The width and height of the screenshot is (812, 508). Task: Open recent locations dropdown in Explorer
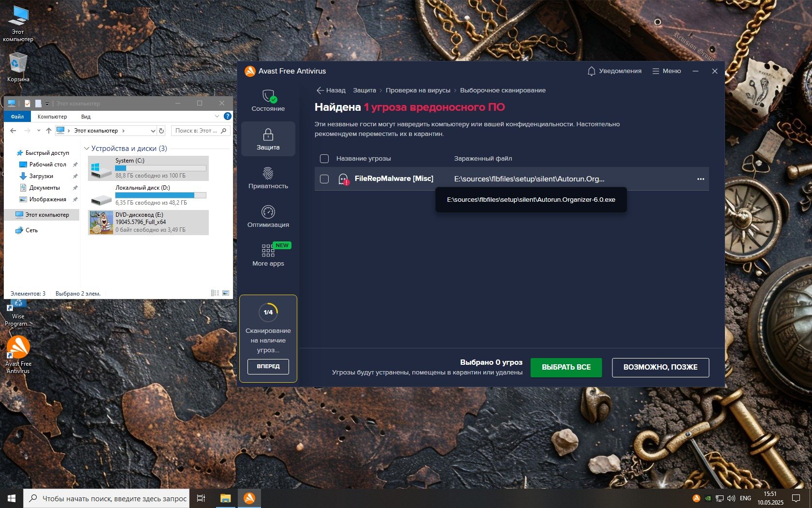click(39, 131)
